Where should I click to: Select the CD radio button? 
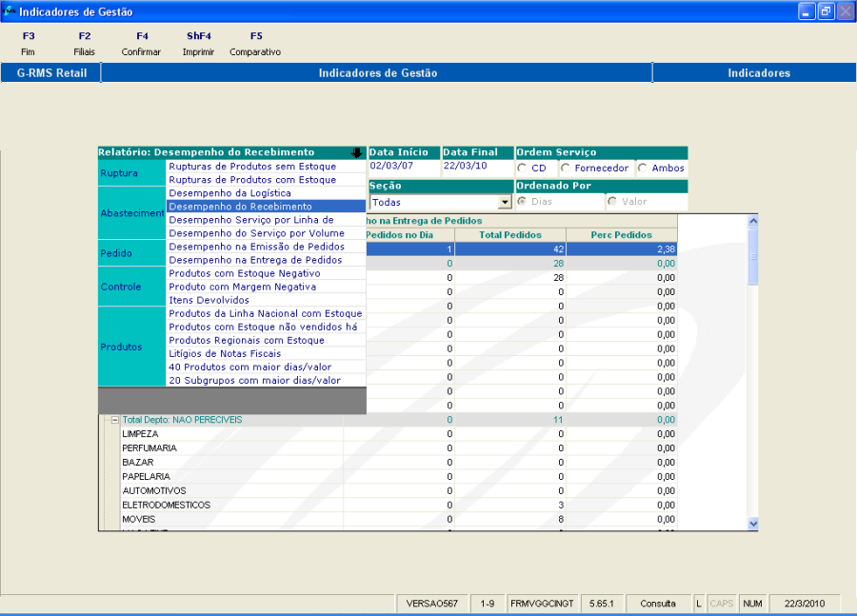[x=522, y=169]
